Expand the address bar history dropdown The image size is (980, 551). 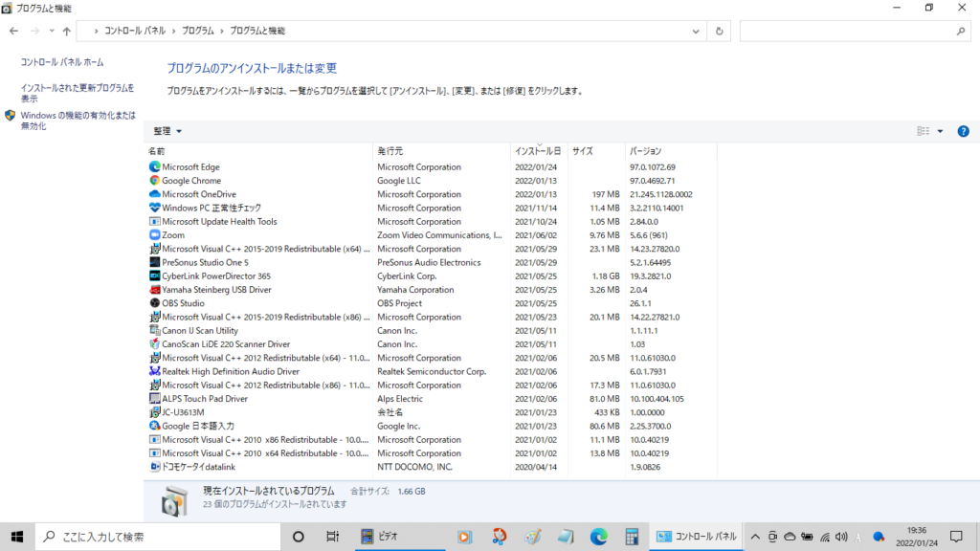[x=696, y=32]
